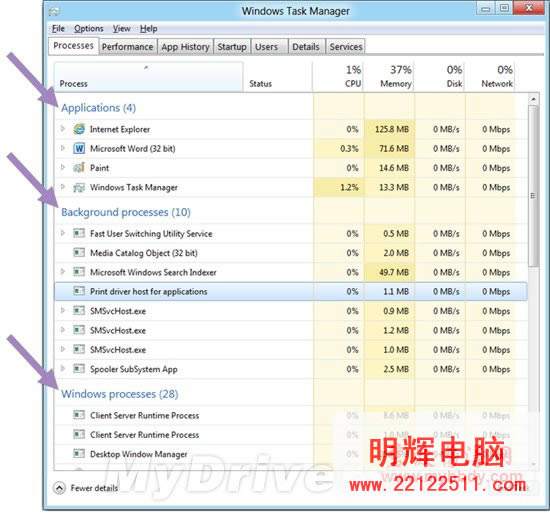
Task: Click the Print driver host process icon
Action: coord(79,291)
